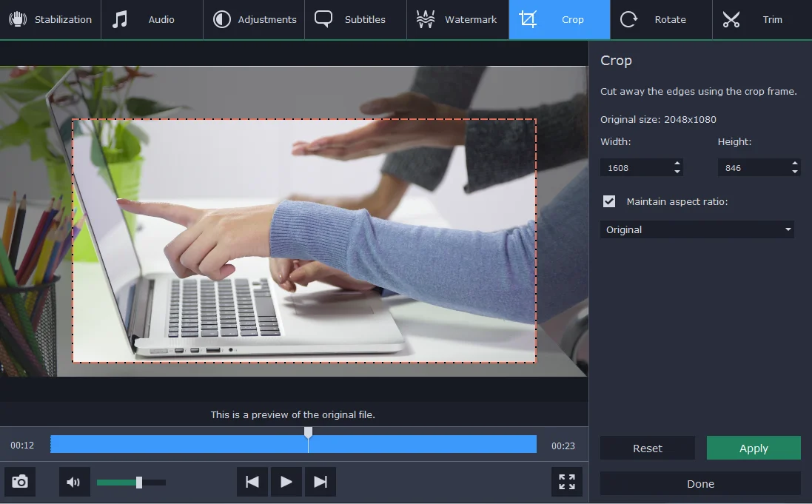The image size is (812, 504).
Task: Select the Rotate tool icon
Action: point(628,19)
